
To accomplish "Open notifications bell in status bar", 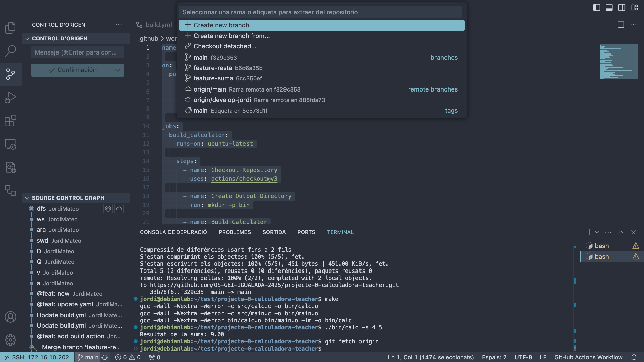I will point(634,357).
